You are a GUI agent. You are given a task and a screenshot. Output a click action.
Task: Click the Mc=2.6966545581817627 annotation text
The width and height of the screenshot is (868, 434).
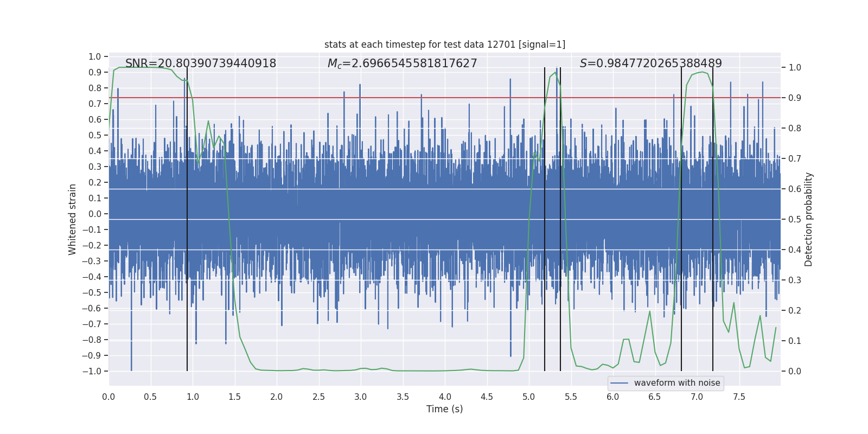(402, 63)
